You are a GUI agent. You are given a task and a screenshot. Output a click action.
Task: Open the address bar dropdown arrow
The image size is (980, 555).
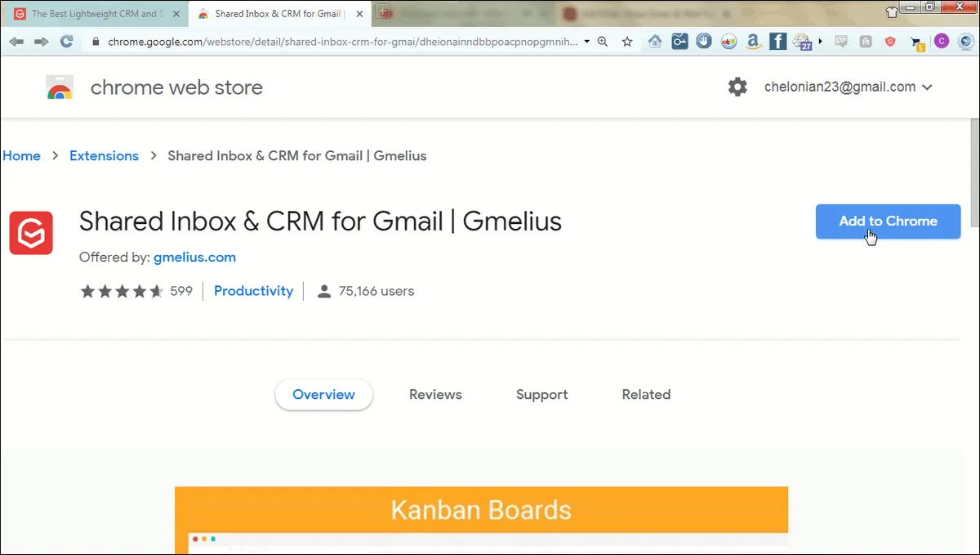pyautogui.click(x=587, y=42)
